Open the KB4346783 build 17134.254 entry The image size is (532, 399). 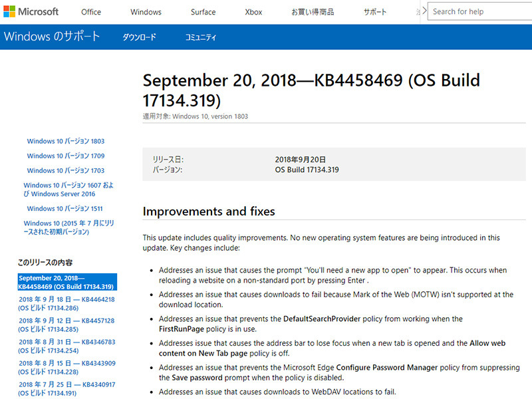click(x=67, y=346)
